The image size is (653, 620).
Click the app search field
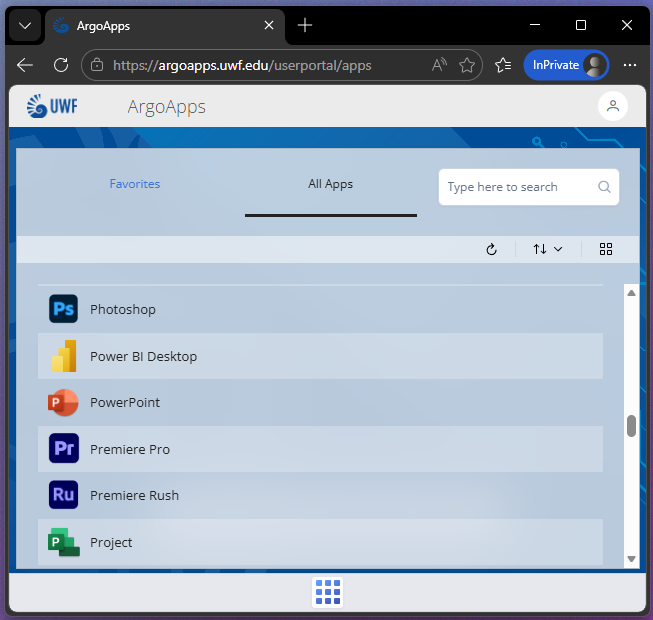[528, 187]
